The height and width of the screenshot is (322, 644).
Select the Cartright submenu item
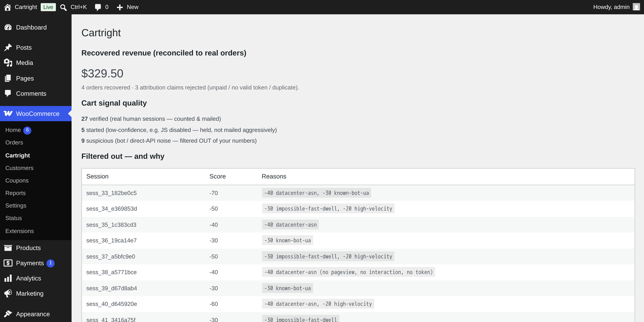(x=18, y=155)
